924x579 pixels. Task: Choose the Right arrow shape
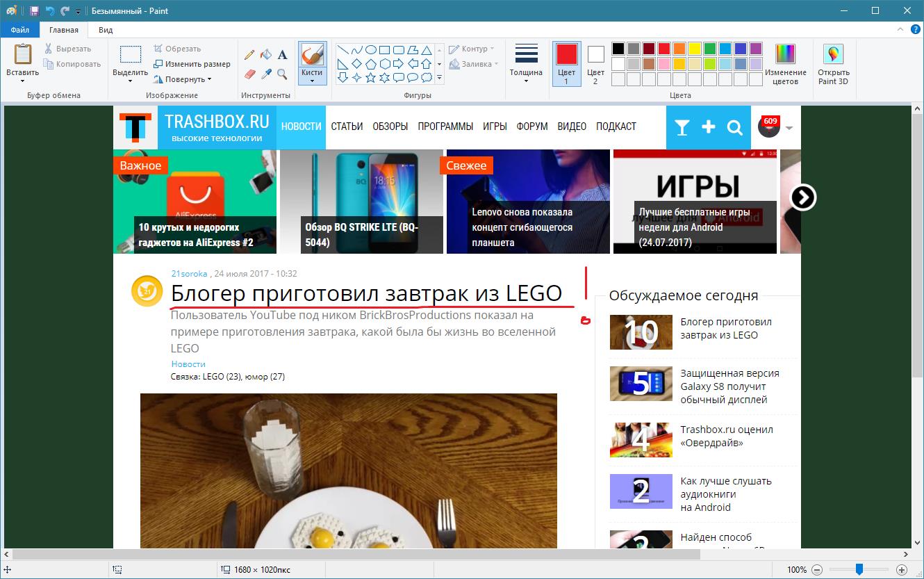click(399, 64)
